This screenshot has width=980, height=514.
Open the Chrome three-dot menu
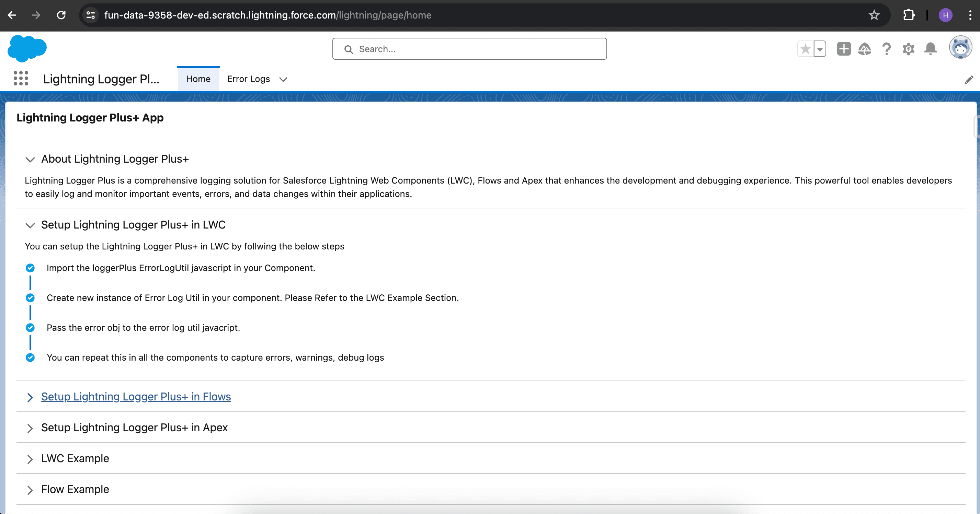[x=970, y=15]
